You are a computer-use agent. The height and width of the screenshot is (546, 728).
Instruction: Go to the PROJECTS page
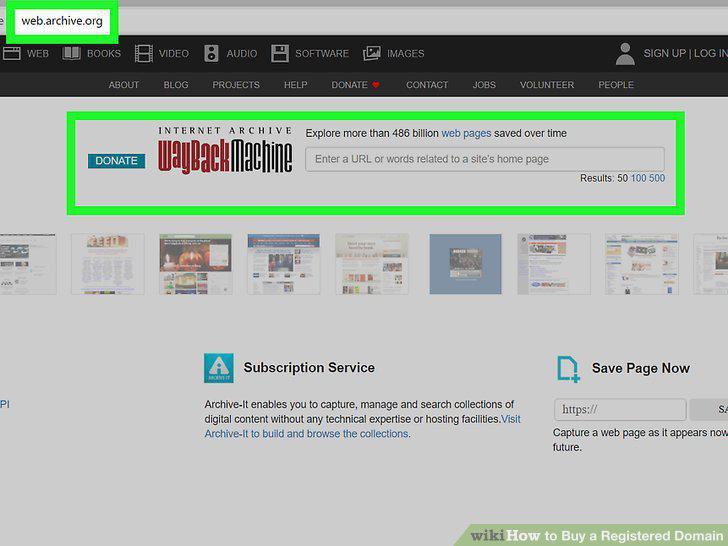[x=236, y=85]
